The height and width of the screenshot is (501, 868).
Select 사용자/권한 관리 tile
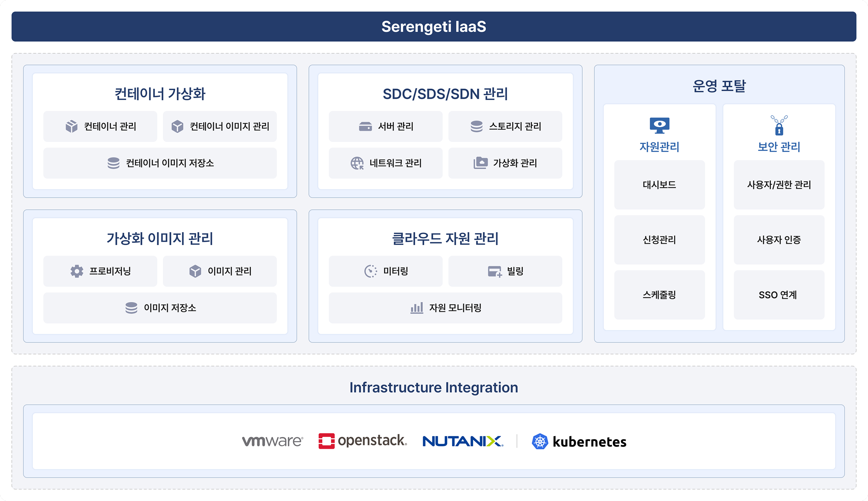click(779, 185)
